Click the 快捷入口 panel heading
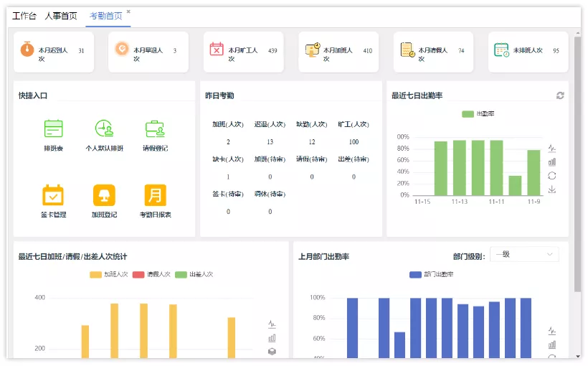The image size is (588, 366). click(33, 95)
